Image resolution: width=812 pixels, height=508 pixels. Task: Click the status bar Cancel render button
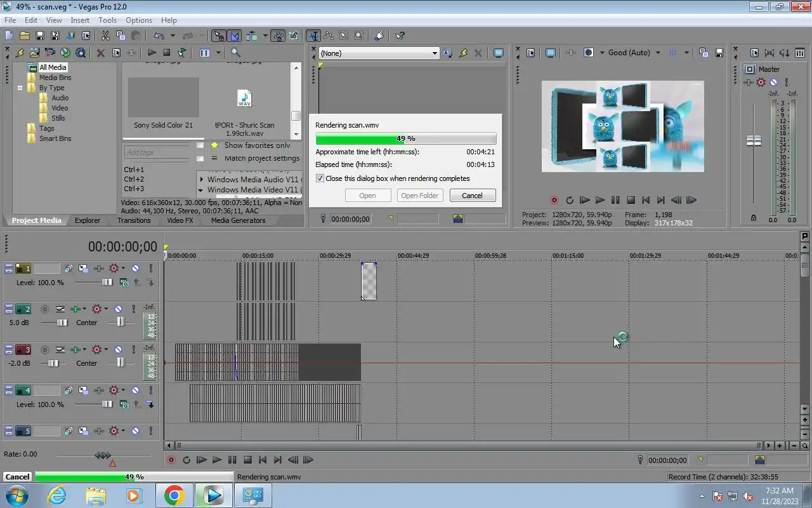tap(17, 477)
